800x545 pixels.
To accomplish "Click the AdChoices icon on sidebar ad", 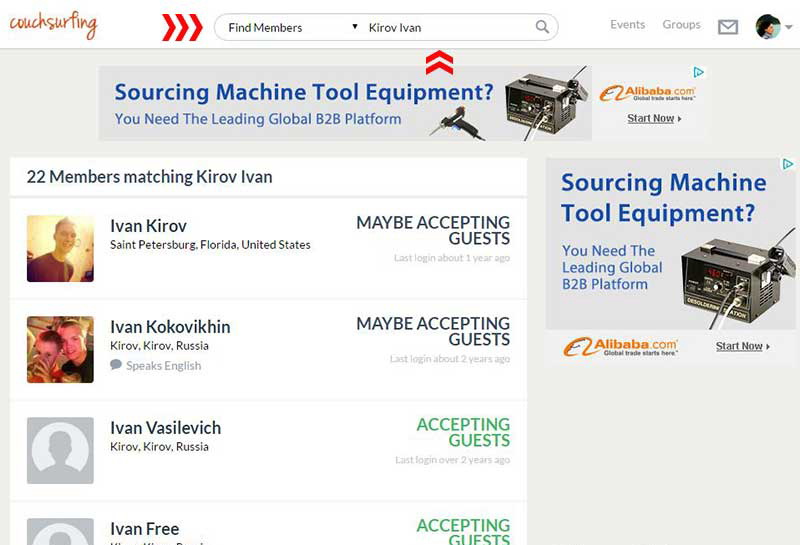I will point(788,164).
